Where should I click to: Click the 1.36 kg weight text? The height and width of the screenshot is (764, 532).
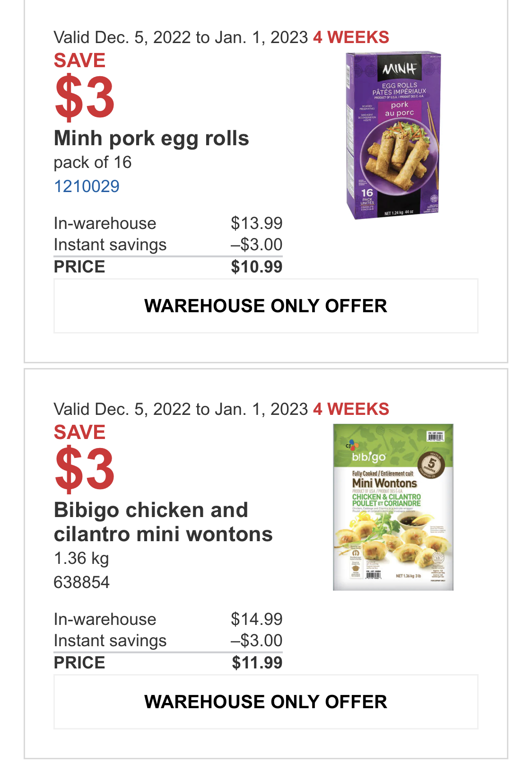[81, 558]
